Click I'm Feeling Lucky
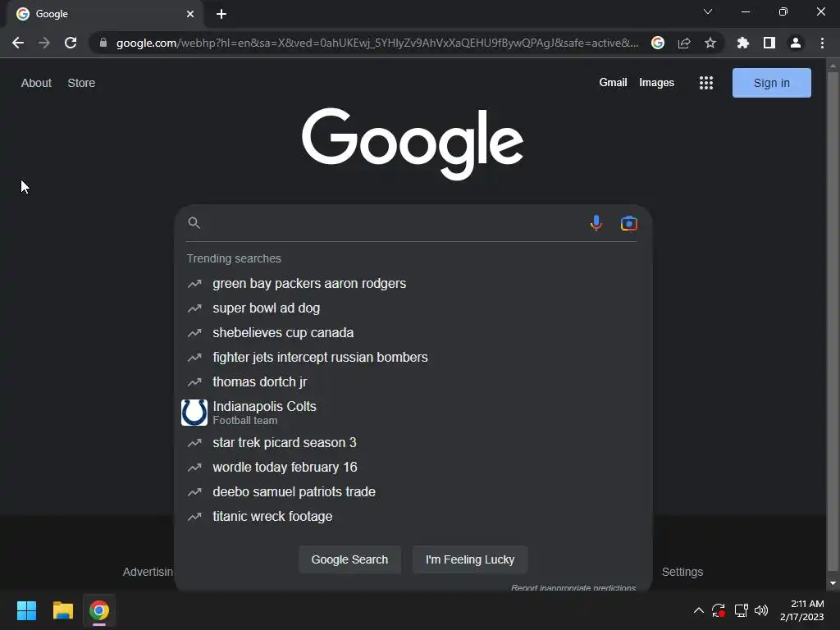This screenshot has width=840, height=630. click(470, 559)
